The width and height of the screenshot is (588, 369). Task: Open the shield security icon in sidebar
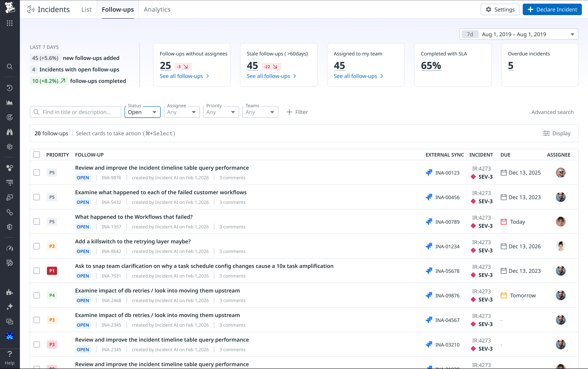point(10,227)
